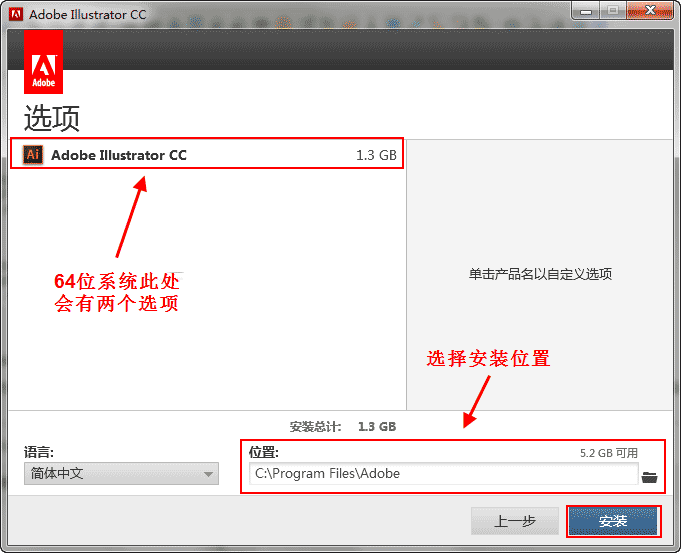Viewport: 681px width, 553px height.
Task: Select the Adobe Illustrator CC product row
Action: [x=207, y=155]
